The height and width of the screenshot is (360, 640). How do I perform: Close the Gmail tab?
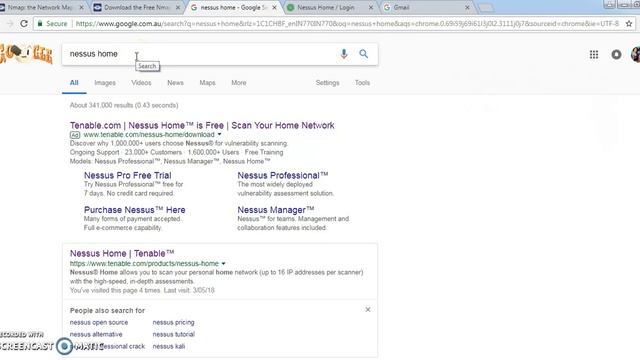click(x=467, y=7)
